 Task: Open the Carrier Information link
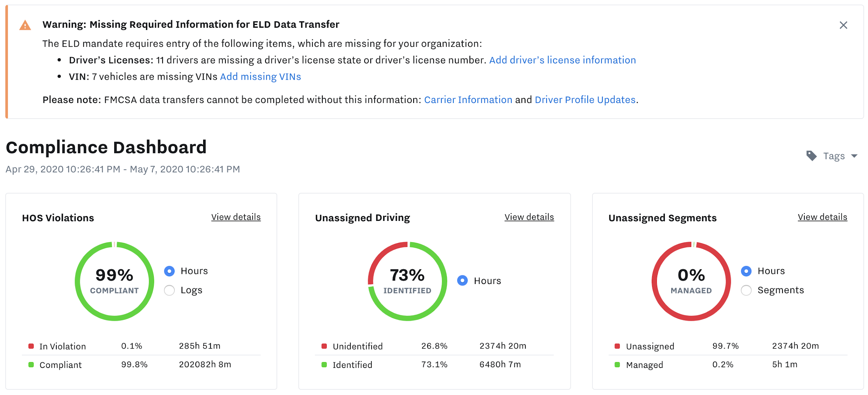pos(468,100)
